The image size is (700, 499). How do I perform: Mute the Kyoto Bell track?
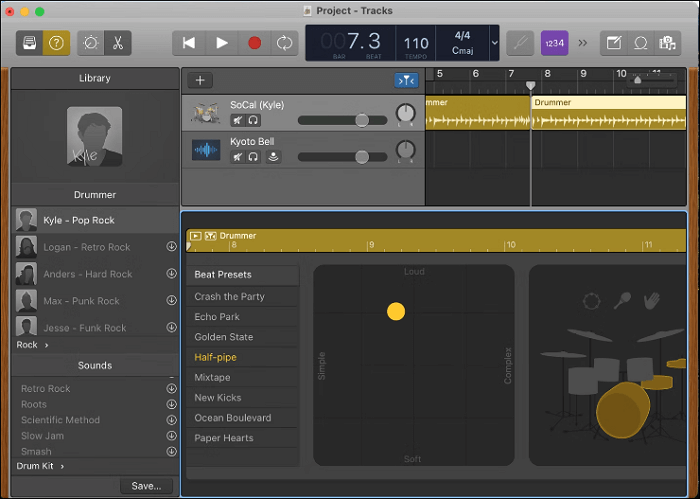coord(238,157)
